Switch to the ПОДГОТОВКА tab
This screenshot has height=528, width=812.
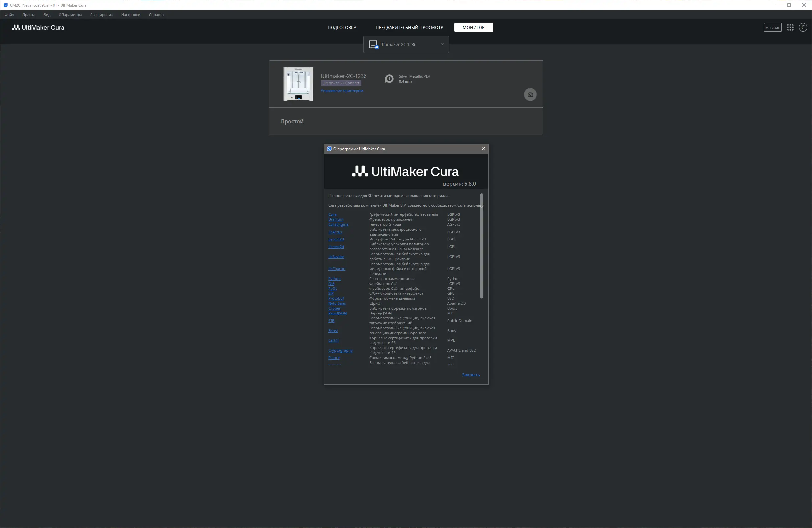(x=341, y=27)
